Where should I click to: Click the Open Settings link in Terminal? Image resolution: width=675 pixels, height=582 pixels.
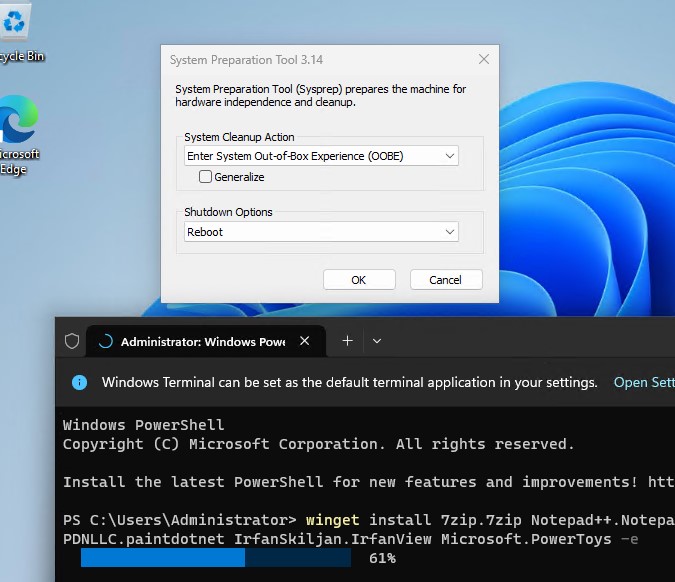click(644, 382)
